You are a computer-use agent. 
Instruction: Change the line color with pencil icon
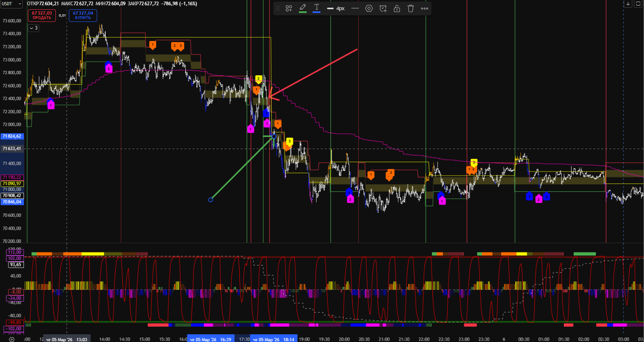pos(303,8)
